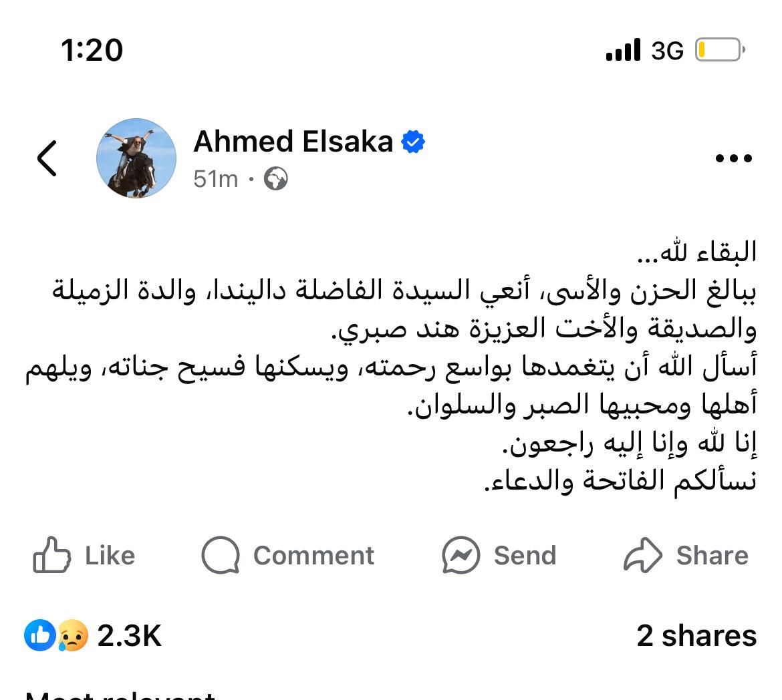Open the Comment icon on the post
Viewport: 782px width, 700px height.
[x=221, y=554]
